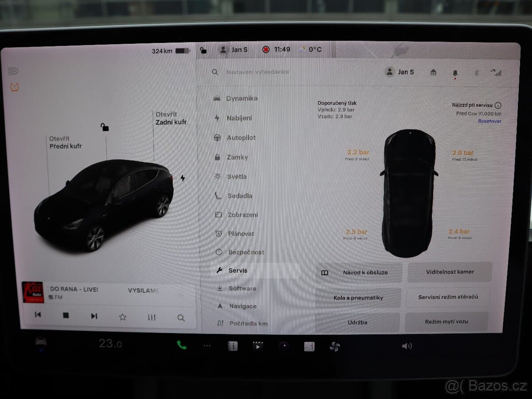Select the Autopilot menu item
The width and height of the screenshot is (532, 399).
coord(235,137)
